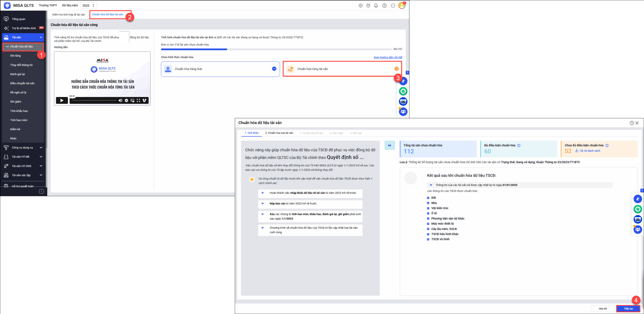Expand the Máy móc thiết bị item
The width and height of the screenshot is (644, 314).
428,224
